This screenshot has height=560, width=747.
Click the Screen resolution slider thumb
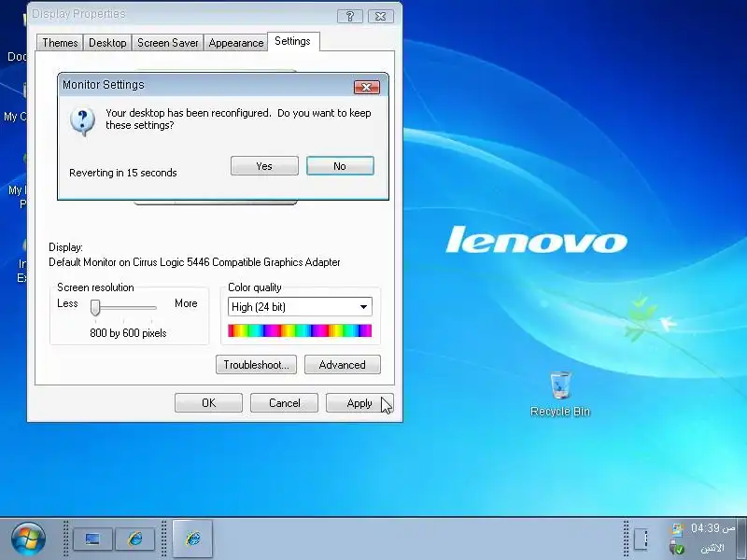click(x=95, y=307)
